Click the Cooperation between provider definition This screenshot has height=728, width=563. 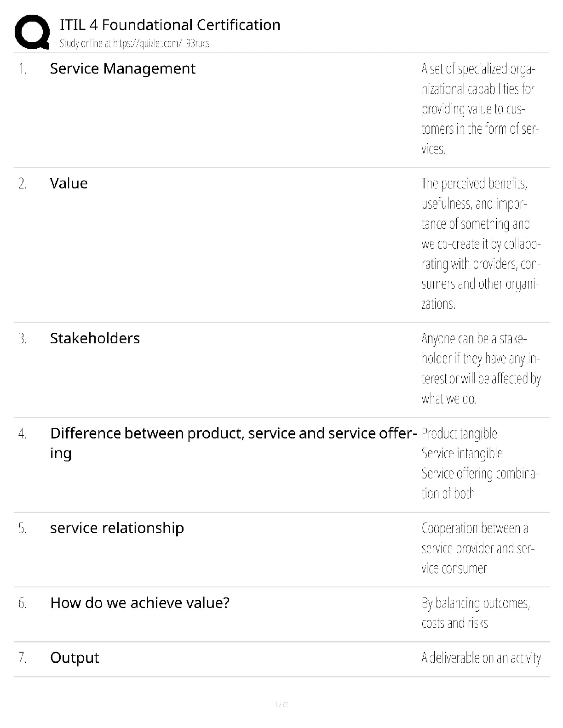coord(478,548)
